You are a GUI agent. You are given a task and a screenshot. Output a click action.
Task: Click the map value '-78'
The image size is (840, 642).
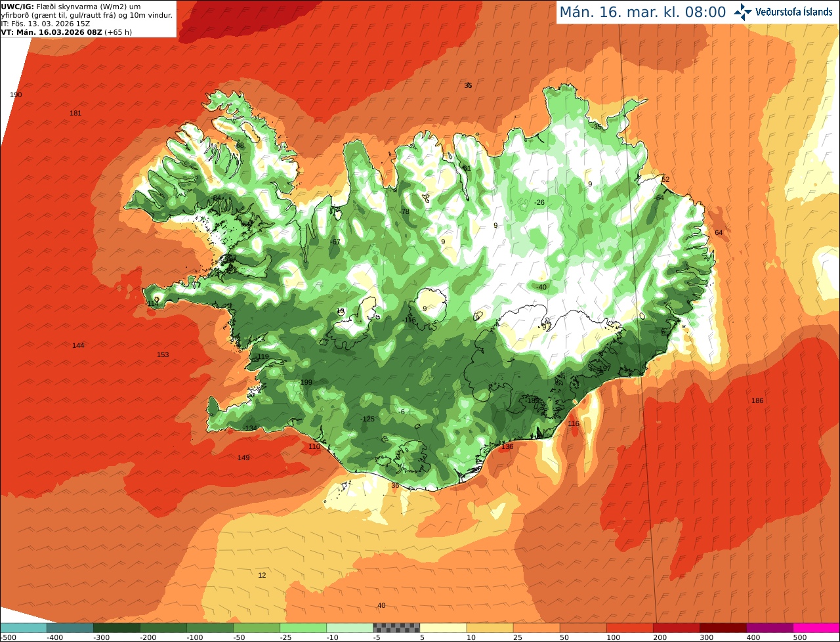click(x=404, y=212)
